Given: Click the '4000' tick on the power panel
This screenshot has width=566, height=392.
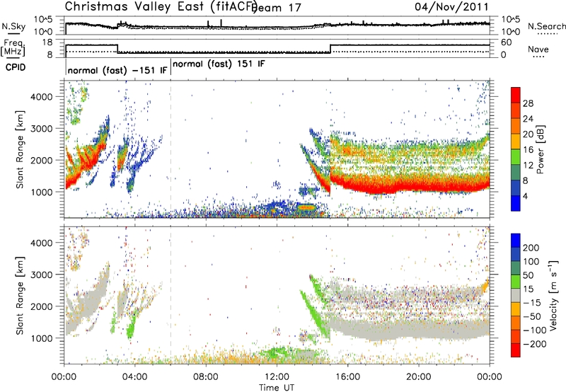Looking at the screenshot, I should pos(42,97).
